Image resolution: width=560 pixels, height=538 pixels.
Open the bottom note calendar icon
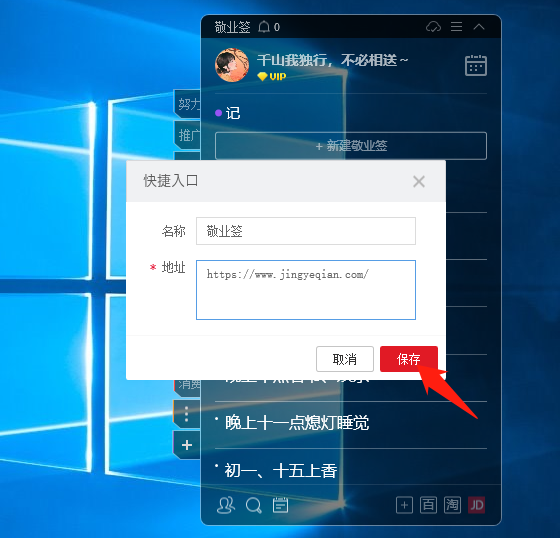coord(280,505)
